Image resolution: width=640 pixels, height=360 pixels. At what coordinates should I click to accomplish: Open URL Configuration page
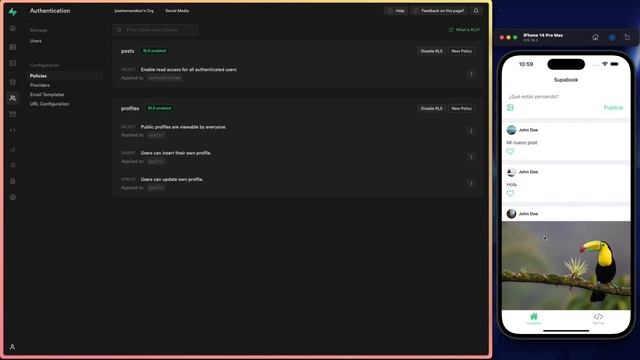pos(49,104)
